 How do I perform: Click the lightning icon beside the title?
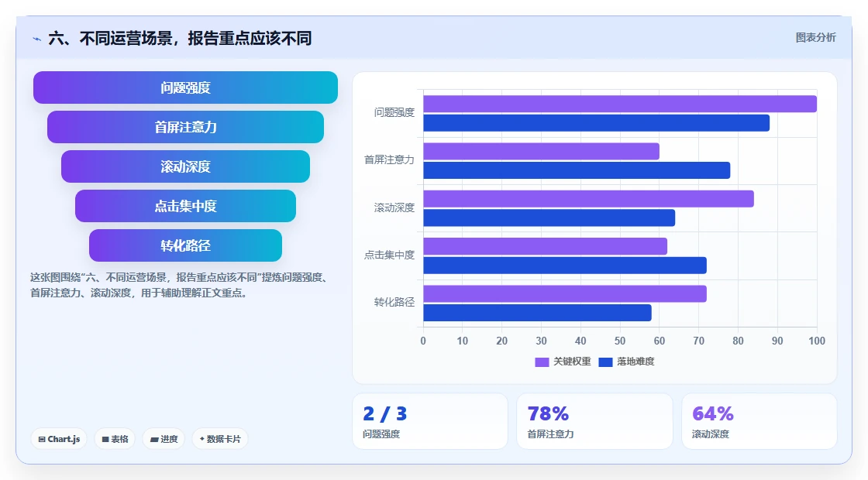pos(37,39)
